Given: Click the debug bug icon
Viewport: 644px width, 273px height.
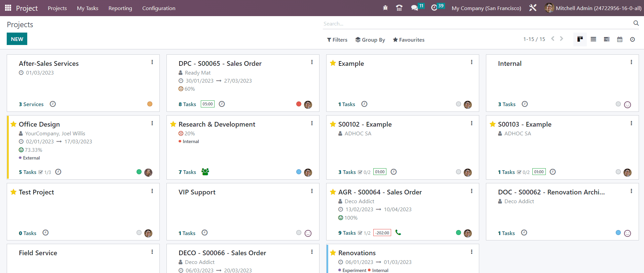Looking at the screenshot, I should [385, 8].
